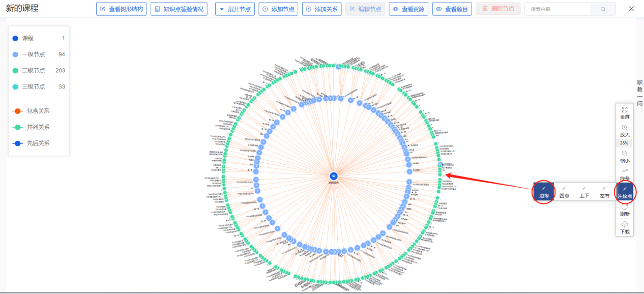Open the 线条 line style option
The height and width of the screenshot is (294, 644).
(624, 171)
